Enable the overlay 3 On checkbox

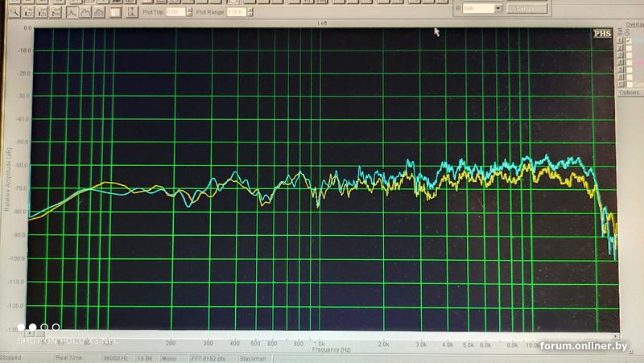(x=629, y=55)
